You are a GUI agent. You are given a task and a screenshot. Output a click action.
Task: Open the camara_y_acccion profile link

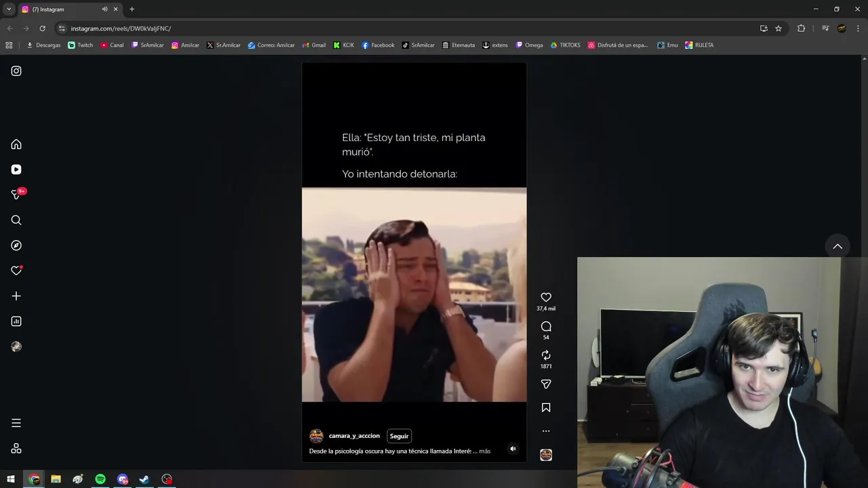pos(354,436)
